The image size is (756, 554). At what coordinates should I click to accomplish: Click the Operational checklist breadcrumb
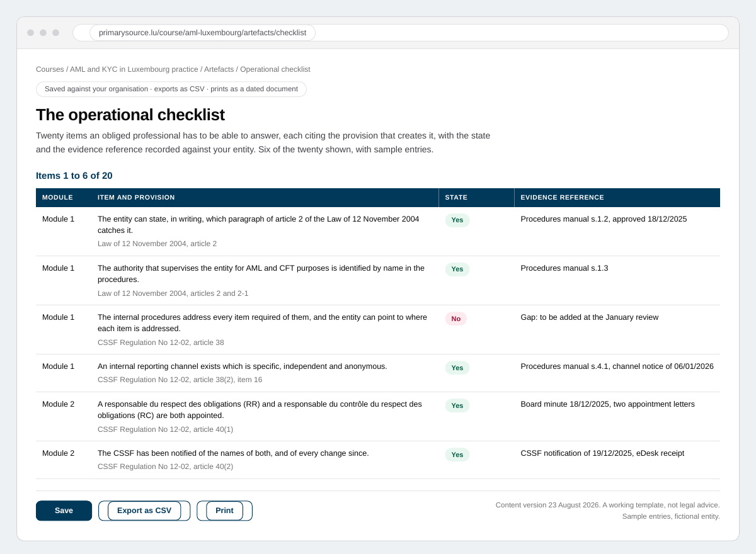point(275,69)
